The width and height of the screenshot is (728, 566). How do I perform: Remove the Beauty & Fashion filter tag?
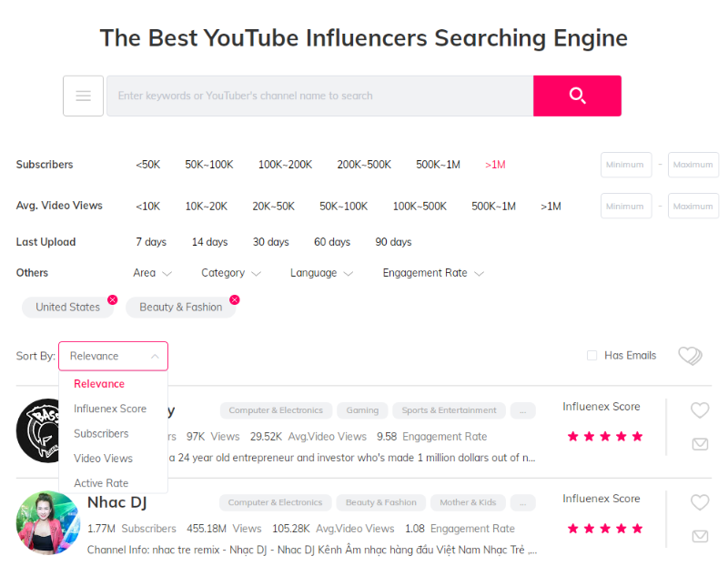tap(234, 299)
